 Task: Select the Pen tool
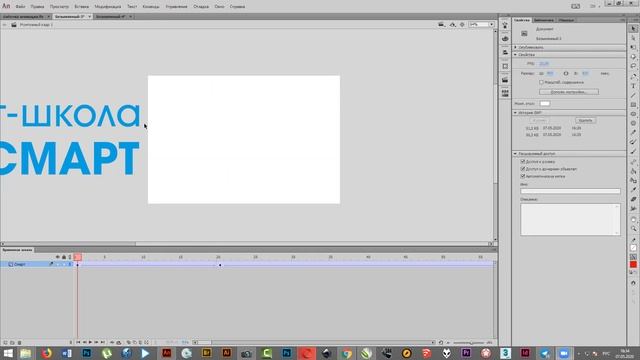pyautogui.click(x=633, y=76)
